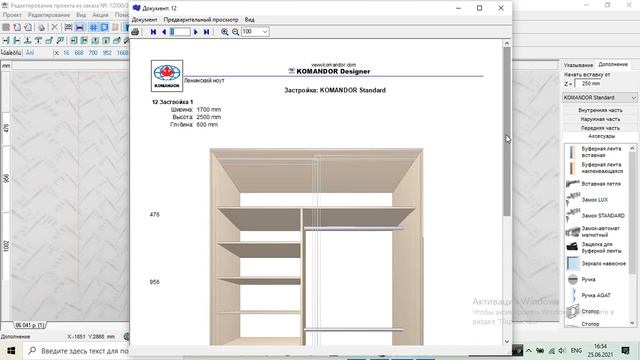Print the document from the preview toolbar
This screenshot has height=360, width=640.
[135, 32]
